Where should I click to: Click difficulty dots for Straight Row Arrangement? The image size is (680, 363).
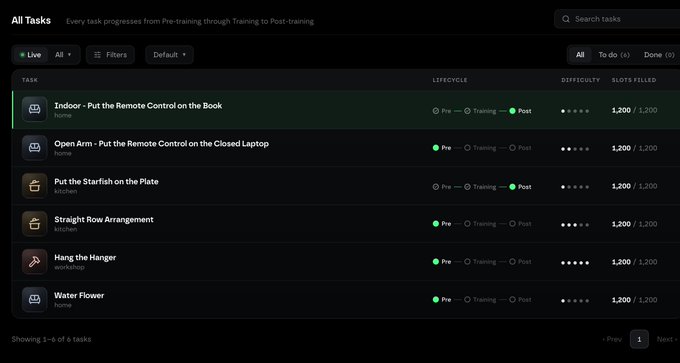point(575,225)
